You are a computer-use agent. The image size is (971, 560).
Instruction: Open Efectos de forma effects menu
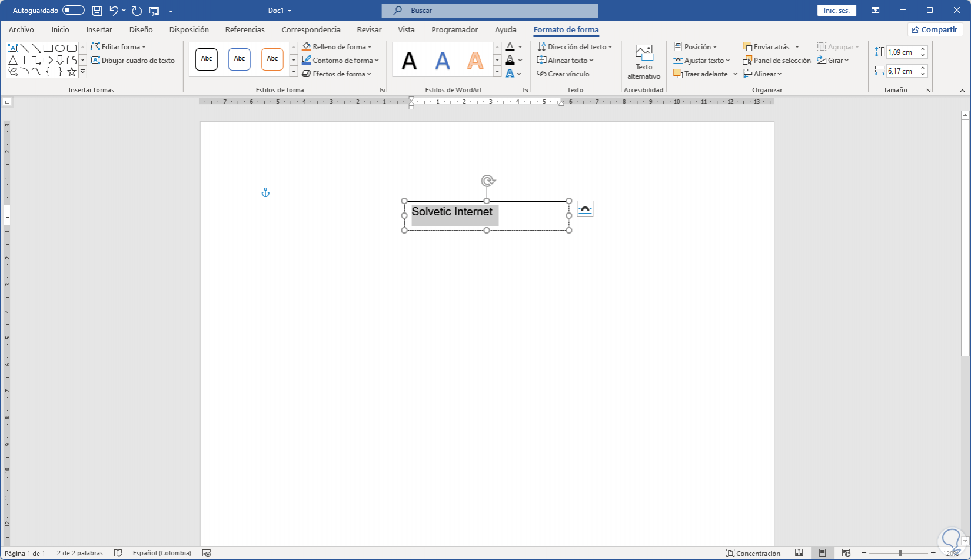coord(337,74)
